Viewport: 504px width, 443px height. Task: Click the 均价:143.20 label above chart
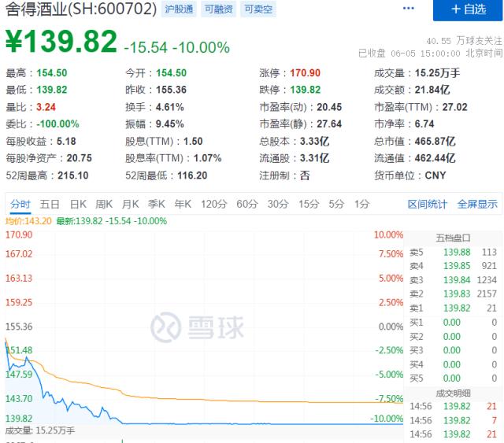(28, 221)
